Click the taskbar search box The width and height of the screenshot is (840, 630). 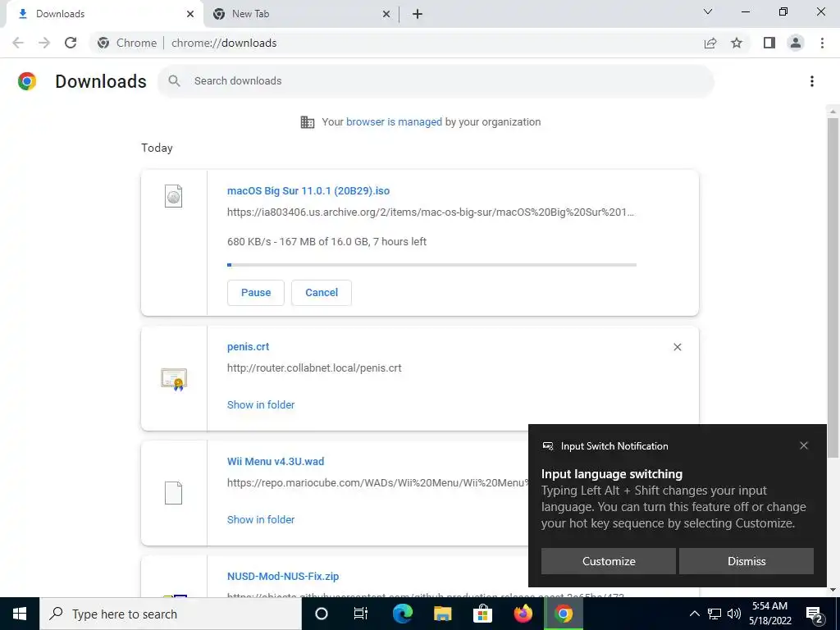coord(171,614)
